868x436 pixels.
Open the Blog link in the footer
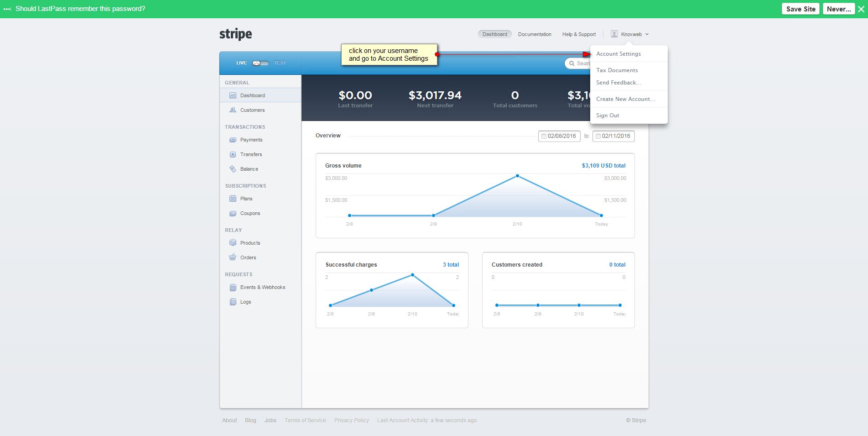tap(250, 420)
